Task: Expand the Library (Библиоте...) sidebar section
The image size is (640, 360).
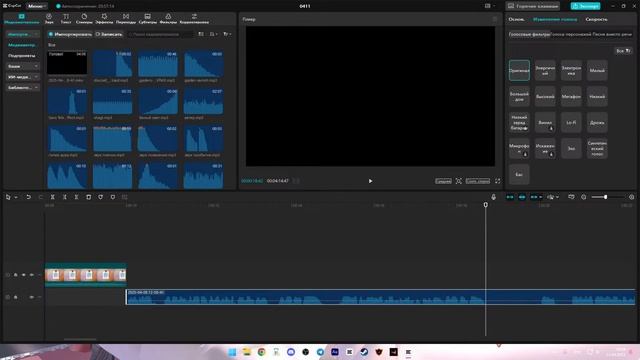Action: tap(23, 87)
